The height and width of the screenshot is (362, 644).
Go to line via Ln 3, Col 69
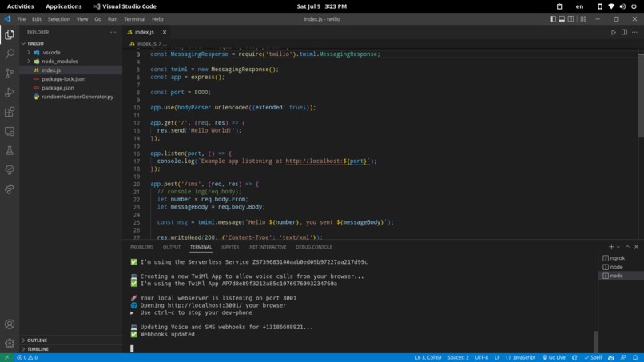pyautogui.click(x=427, y=357)
